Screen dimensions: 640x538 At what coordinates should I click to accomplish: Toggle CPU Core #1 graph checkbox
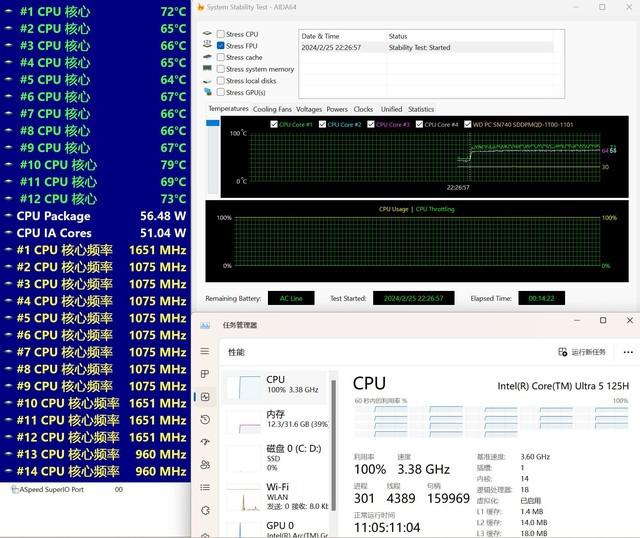[x=274, y=124]
